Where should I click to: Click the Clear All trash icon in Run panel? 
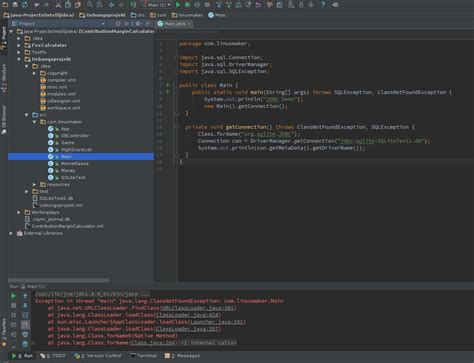click(x=25, y=343)
